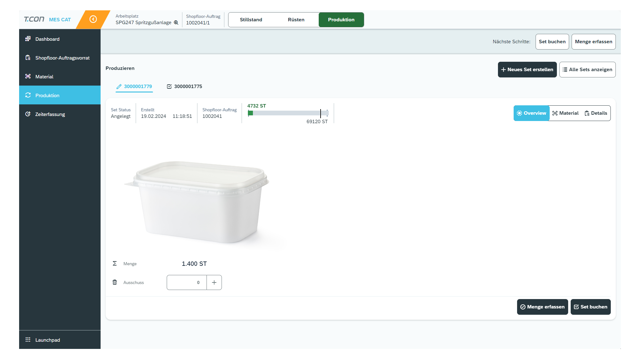
Task: Click the trash icon beside Ausschuss
Action: coord(115,282)
